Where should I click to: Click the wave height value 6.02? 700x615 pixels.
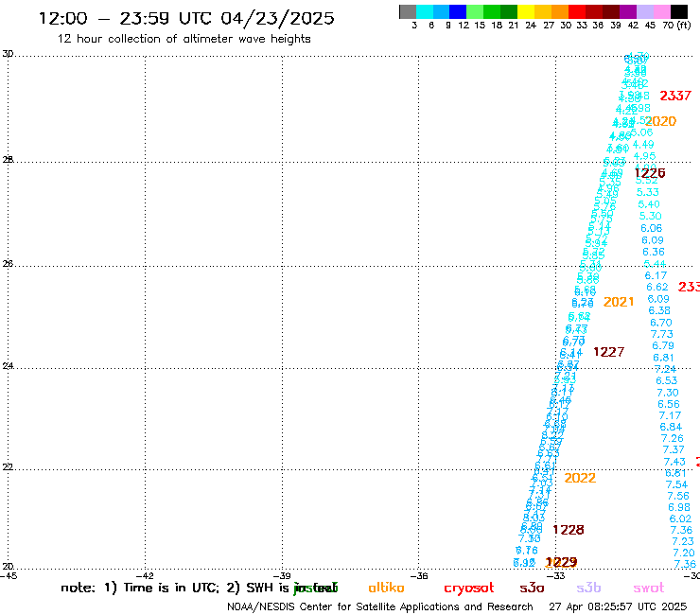pyautogui.click(x=680, y=519)
